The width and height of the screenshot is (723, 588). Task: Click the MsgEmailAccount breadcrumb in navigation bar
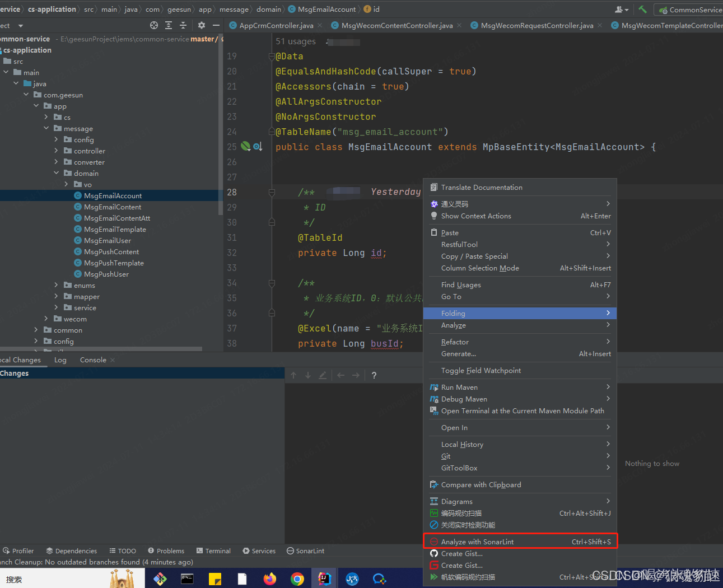(x=322, y=10)
